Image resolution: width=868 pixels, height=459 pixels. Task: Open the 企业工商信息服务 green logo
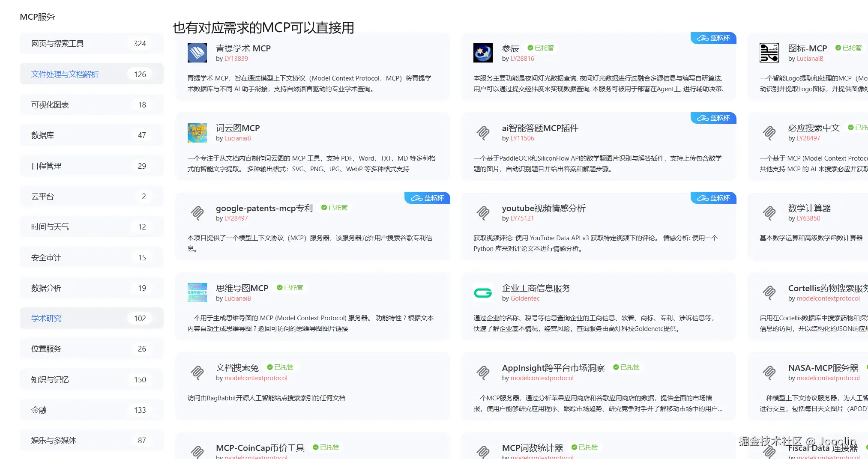coord(483,293)
